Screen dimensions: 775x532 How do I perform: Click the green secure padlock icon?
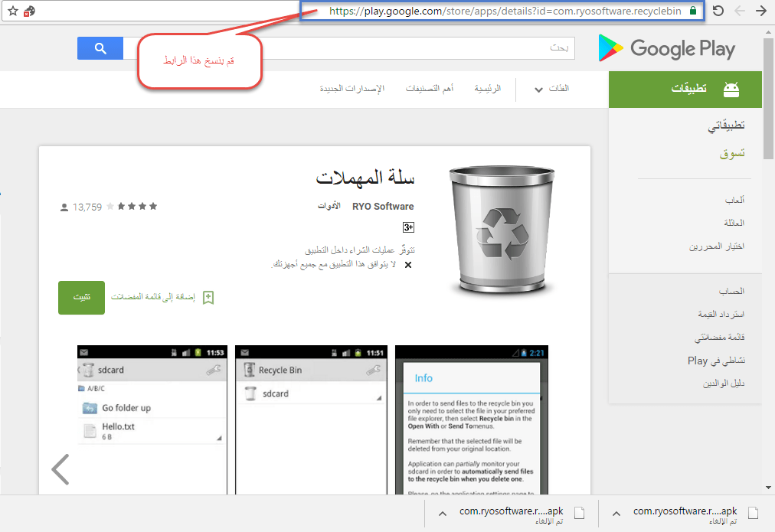pyautogui.click(x=693, y=11)
